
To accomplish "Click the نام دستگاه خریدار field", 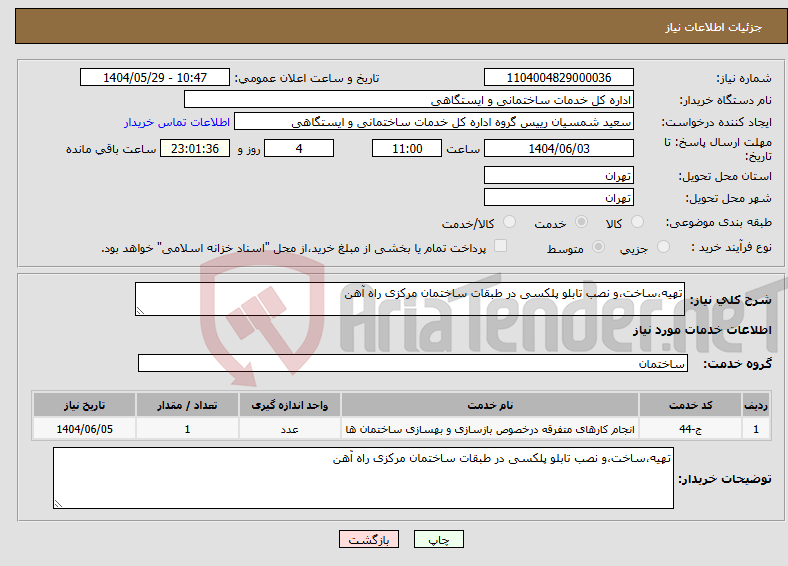I will [409, 100].
